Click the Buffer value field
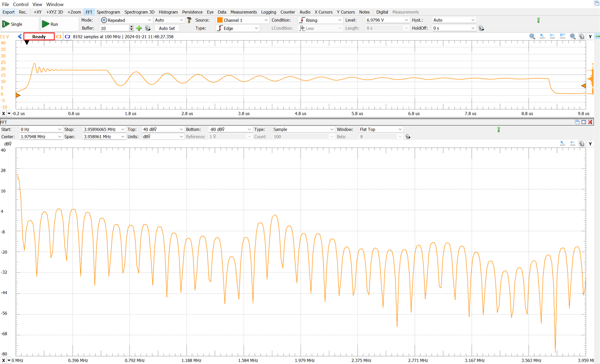Screen dimensions: 600x364 pyautogui.click(x=114, y=28)
